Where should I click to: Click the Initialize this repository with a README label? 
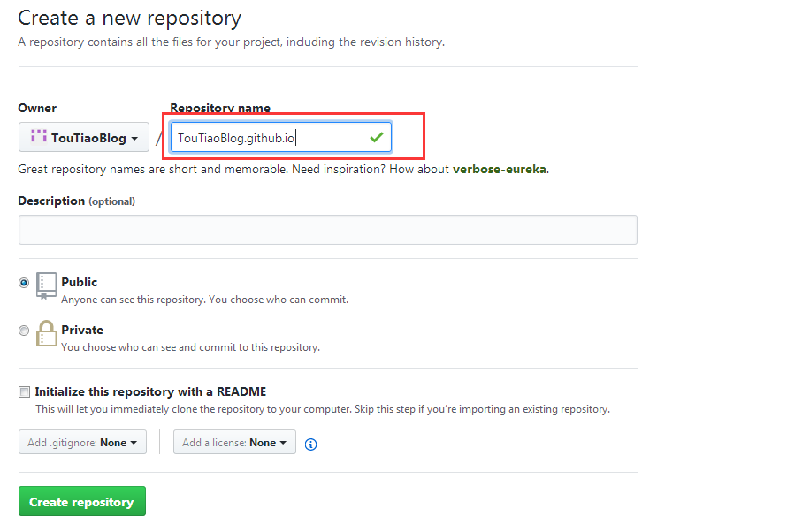[x=150, y=391]
